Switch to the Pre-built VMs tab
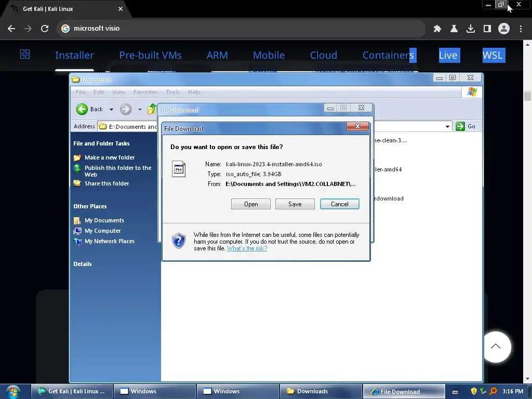This screenshot has width=532, height=399. (150, 55)
